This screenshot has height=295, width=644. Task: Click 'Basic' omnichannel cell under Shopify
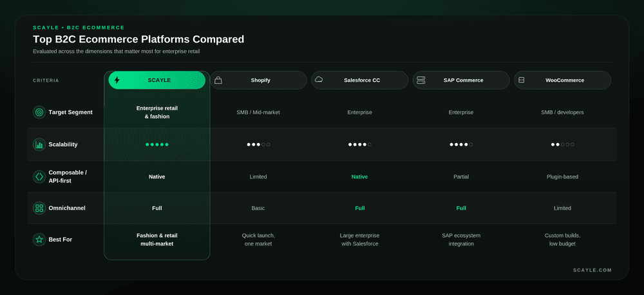(x=258, y=208)
